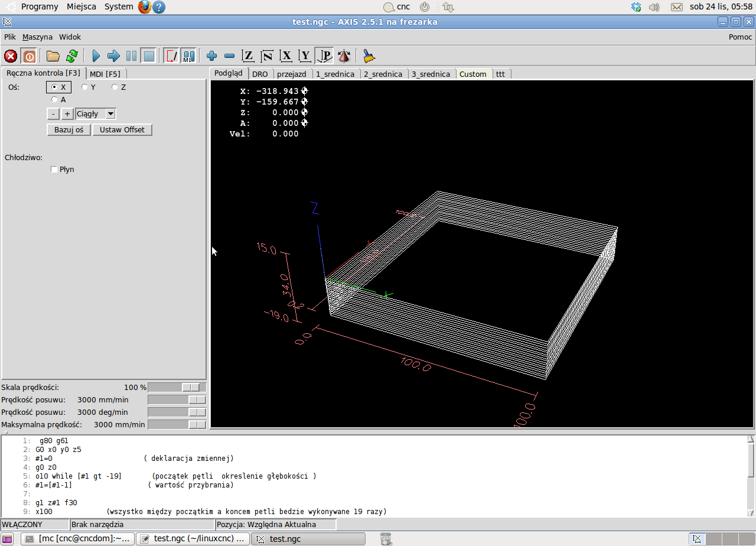This screenshot has height=546, width=756.
Task: Open the help icon in top panel
Action: (x=159, y=7)
